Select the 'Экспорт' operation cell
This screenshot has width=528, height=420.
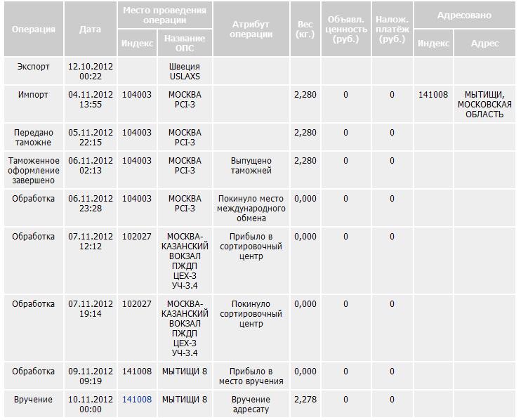coord(33,67)
